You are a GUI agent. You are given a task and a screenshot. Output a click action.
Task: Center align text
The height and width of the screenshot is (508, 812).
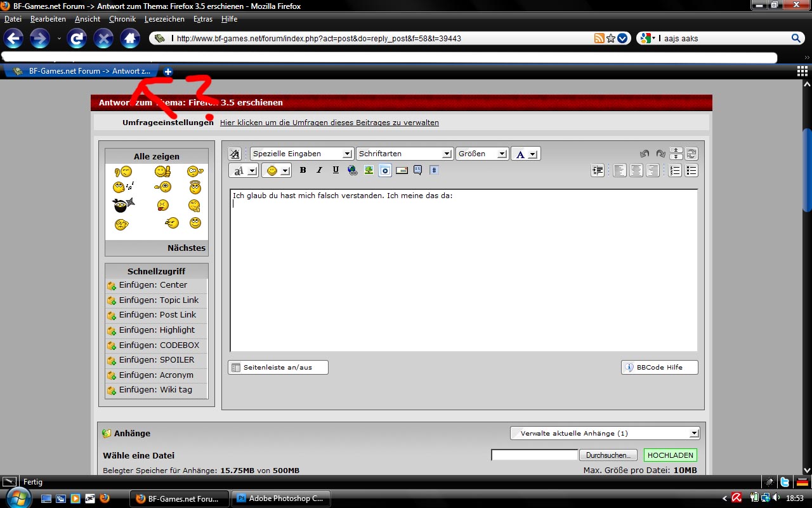point(636,170)
